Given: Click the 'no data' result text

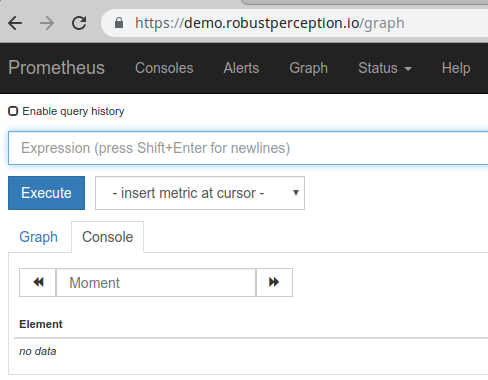Looking at the screenshot, I should point(38,351).
